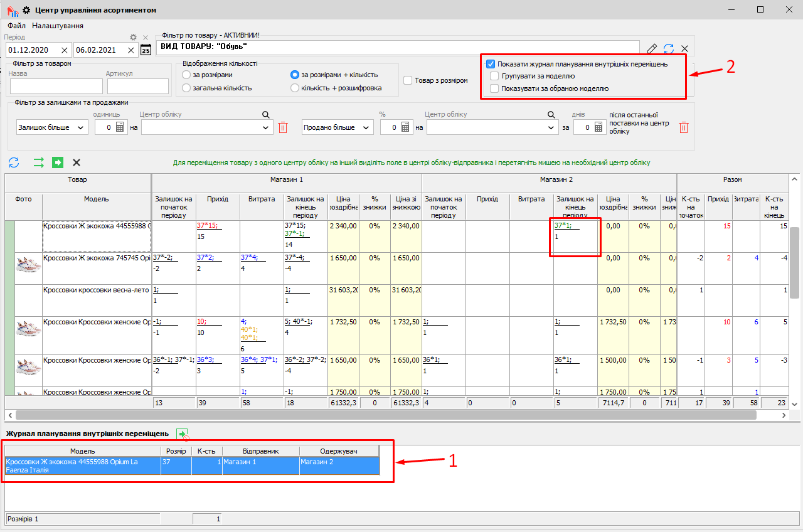
Task: Open the Залишок більше dropdown
Action: pos(52,127)
